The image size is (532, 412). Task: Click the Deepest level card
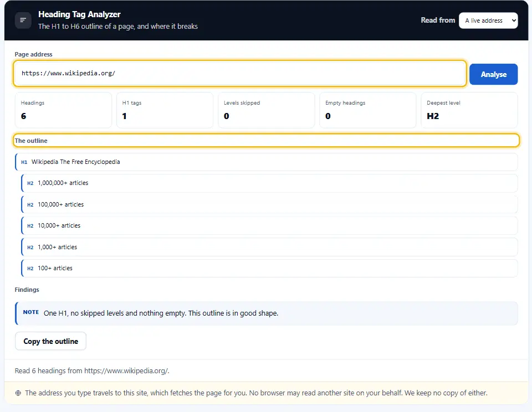[469, 110]
